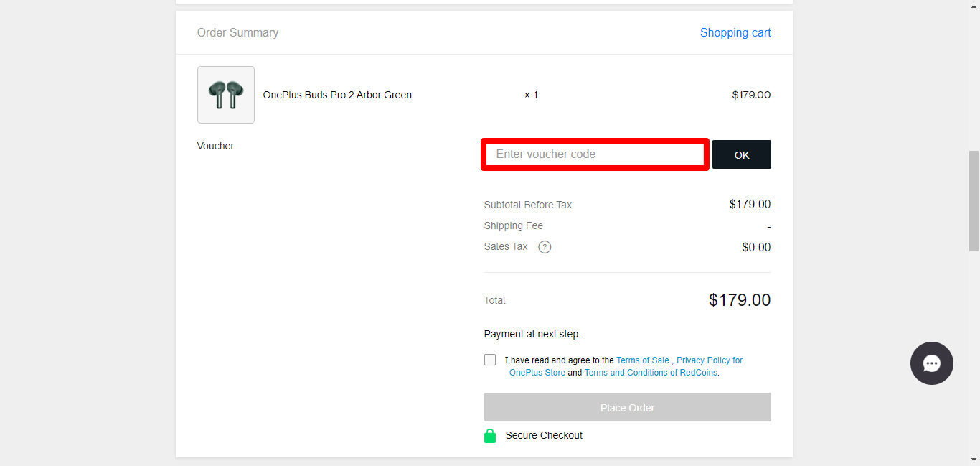Viewport: 980px width, 466px height.
Task: Open the OnePlus Buds Pro 2 product thumbnail
Action: 226,95
